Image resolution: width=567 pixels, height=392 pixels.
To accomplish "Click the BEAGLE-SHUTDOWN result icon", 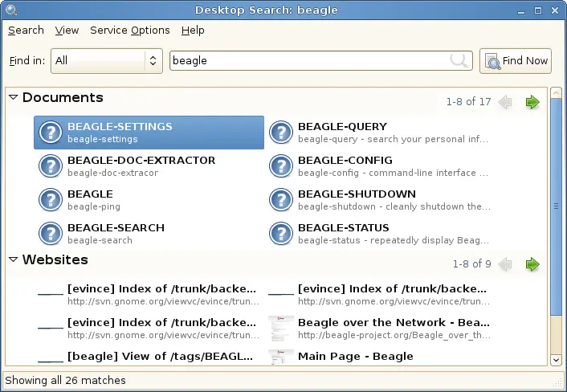I will [x=280, y=200].
